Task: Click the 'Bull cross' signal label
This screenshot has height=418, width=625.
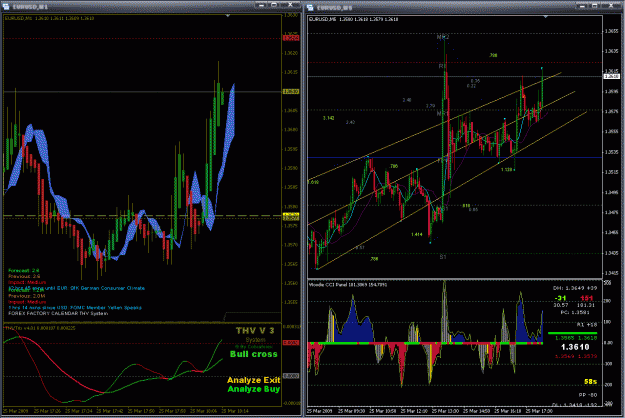Action: click(x=254, y=354)
